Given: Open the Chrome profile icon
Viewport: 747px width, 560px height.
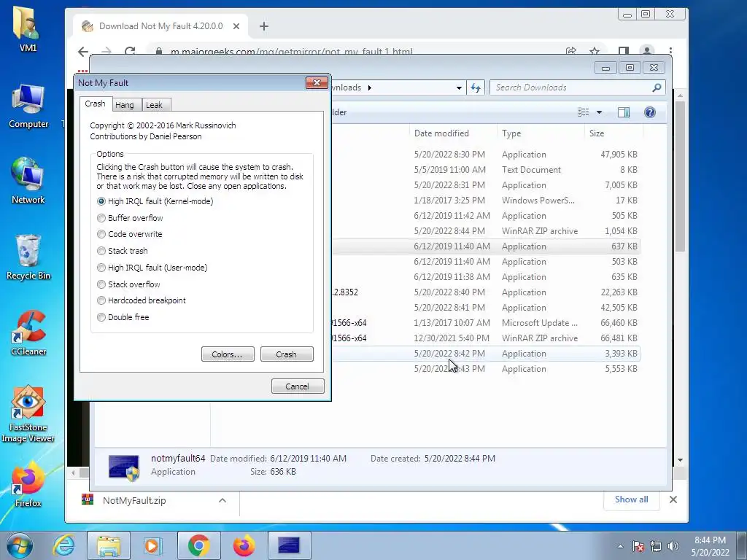Looking at the screenshot, I should tap(647, 51).
